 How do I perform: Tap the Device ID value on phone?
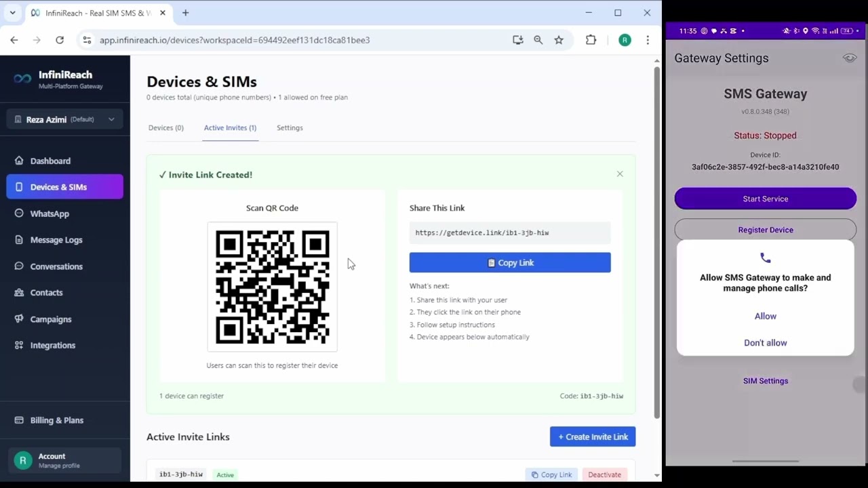pos(766,167)
